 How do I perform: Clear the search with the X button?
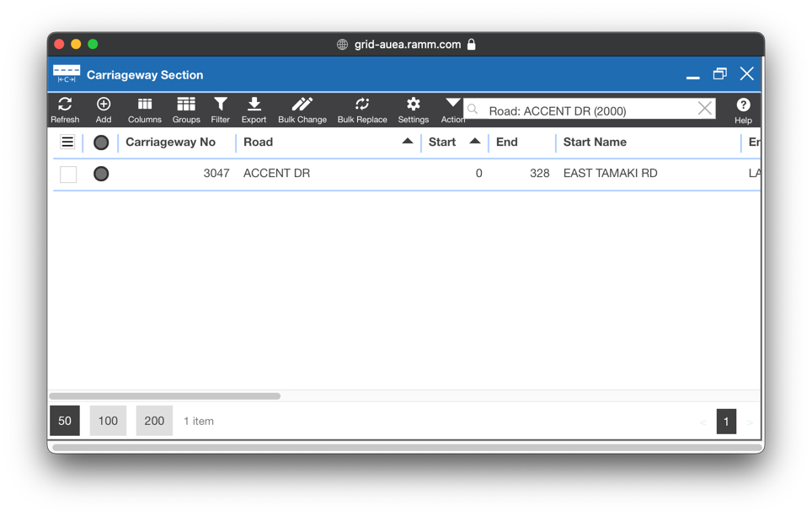704,110
